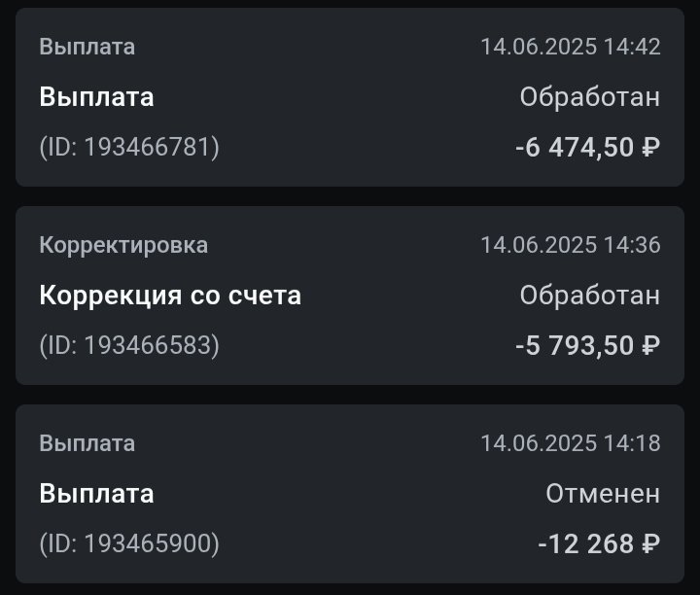Tap the -12 268 ₽ amount
The width and height of the screenshot is (700, 595).
point(599,543)
